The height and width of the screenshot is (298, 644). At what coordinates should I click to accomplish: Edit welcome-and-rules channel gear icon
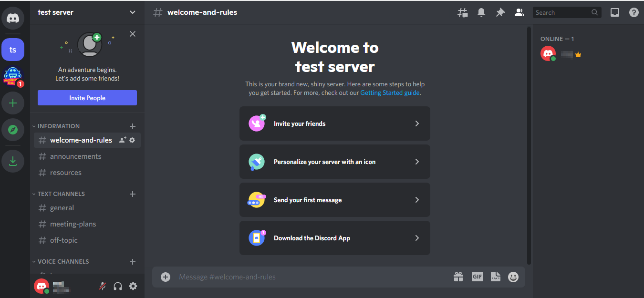(132, 140)
